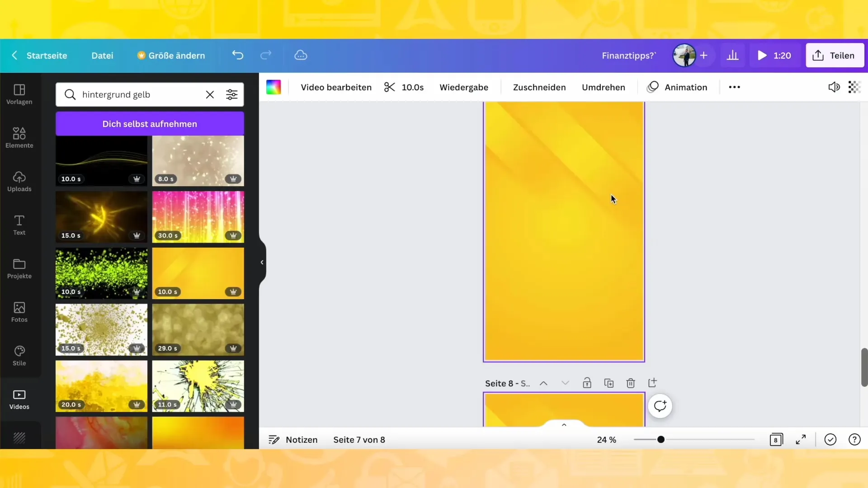The height and width of the screenshot is (488, 868).
Task: Clear the search field with X
Action: [x=210, y=94]
